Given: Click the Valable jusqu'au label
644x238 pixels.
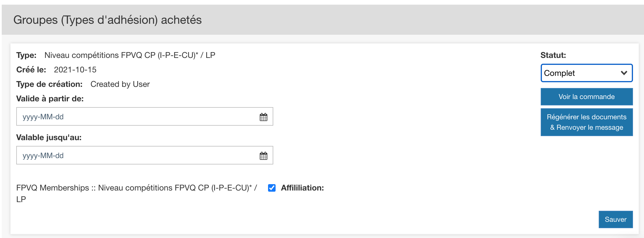Looking at the screenshot, I should click(x=49, y=138).
